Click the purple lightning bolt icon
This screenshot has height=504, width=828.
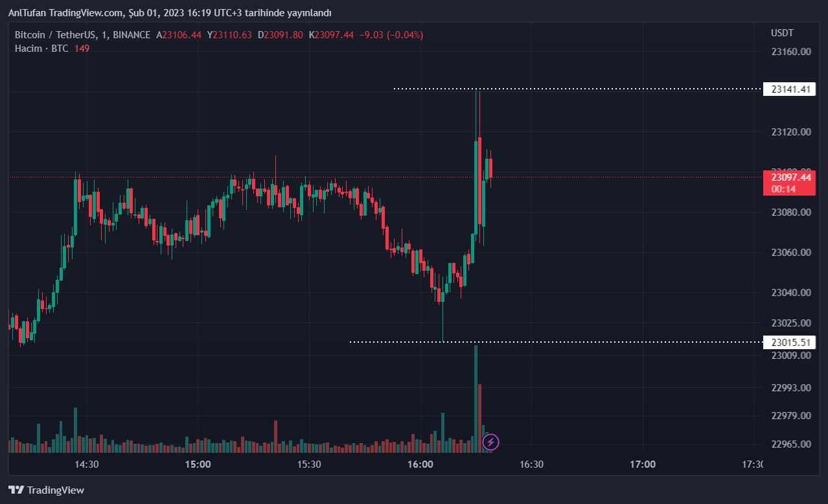point(491,442)
